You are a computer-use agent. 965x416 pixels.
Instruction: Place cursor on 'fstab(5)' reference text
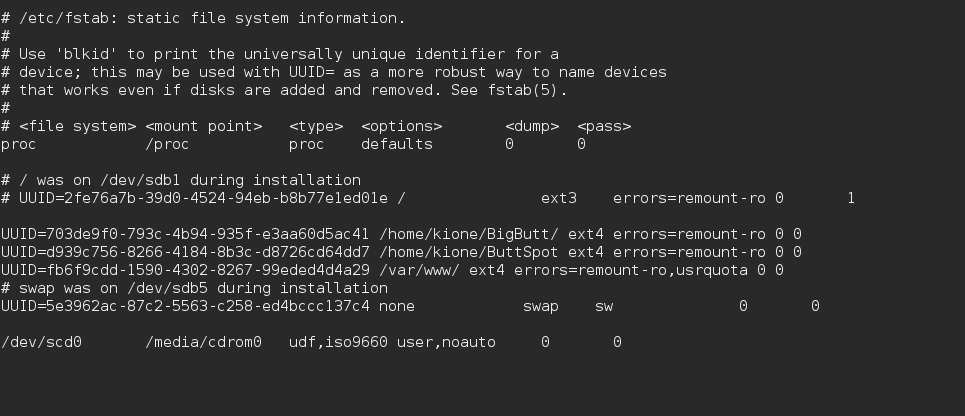[x=531, y=90]
